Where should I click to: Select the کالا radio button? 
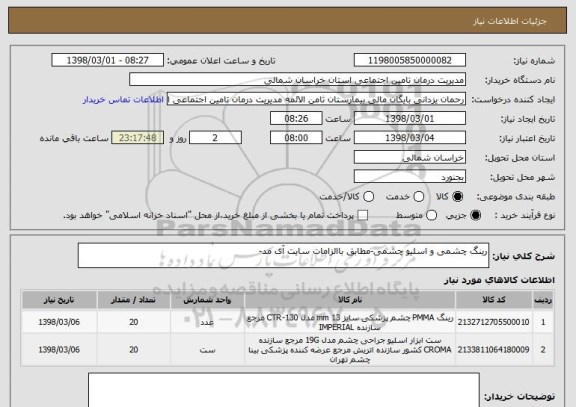457,197
